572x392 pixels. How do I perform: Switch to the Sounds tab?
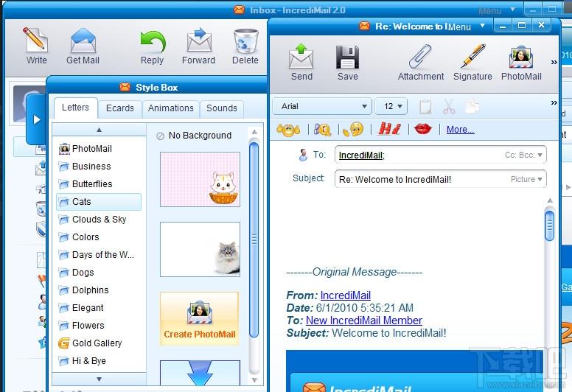point(222,108)
